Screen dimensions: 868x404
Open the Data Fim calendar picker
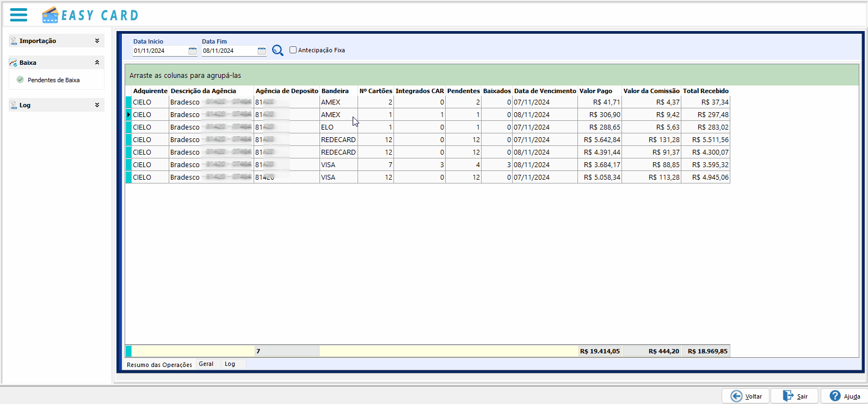tap(262, 51)
